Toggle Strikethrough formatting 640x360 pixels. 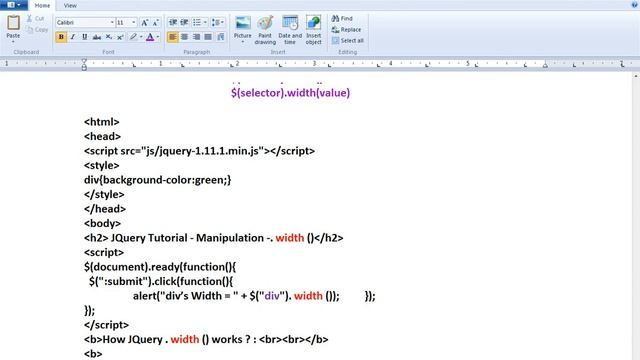coord(97,37)
